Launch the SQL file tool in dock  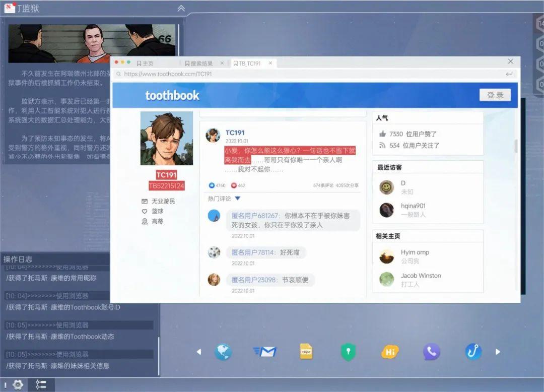[x=306, y=351]
